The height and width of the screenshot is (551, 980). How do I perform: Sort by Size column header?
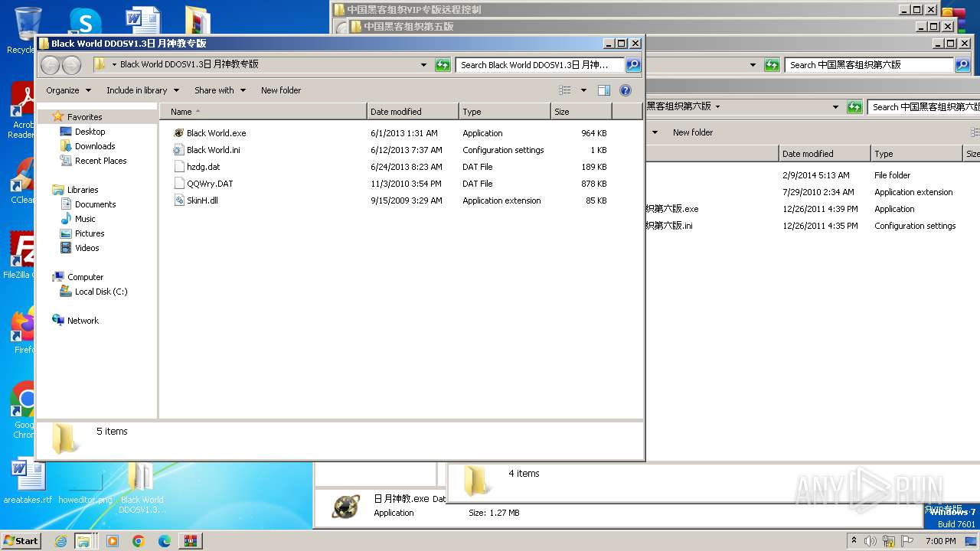(582, 112)
